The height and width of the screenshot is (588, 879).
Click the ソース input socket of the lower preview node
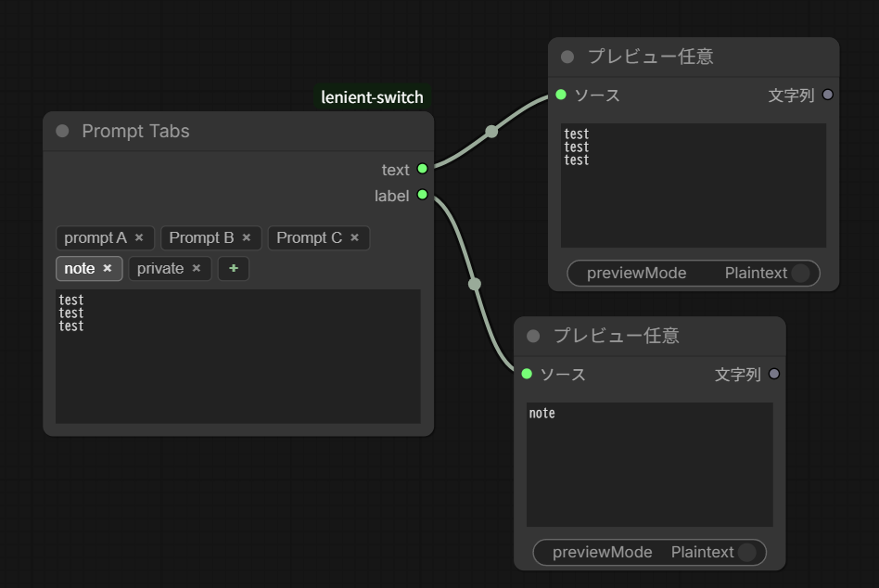[527, 374]
